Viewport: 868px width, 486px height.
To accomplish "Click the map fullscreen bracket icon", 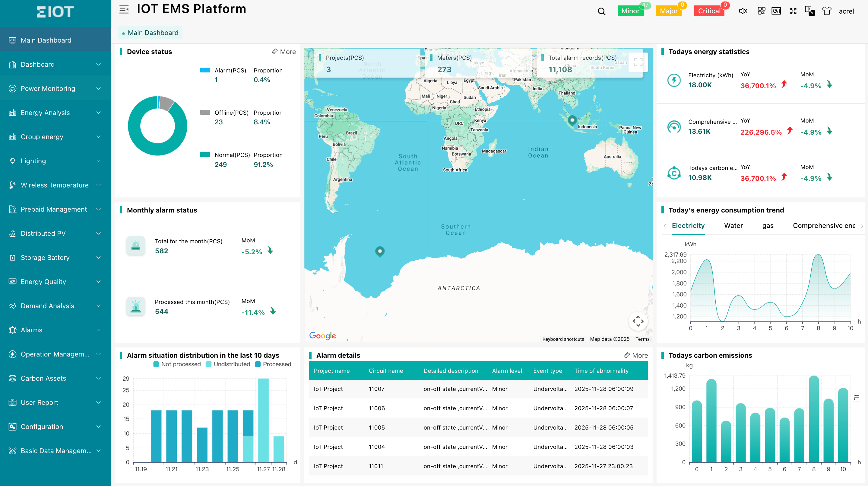I will [638, 62].
